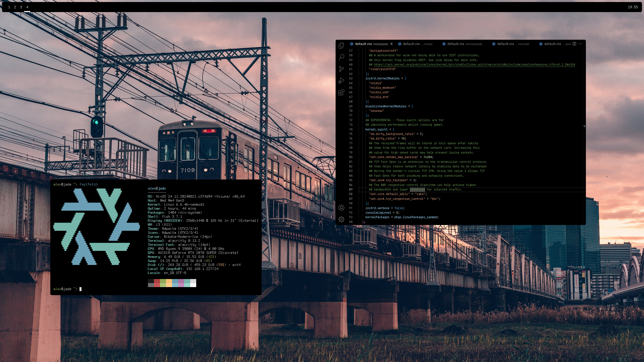
Task: Open the Explorer view in sidebar
Action: coord(341,46)
